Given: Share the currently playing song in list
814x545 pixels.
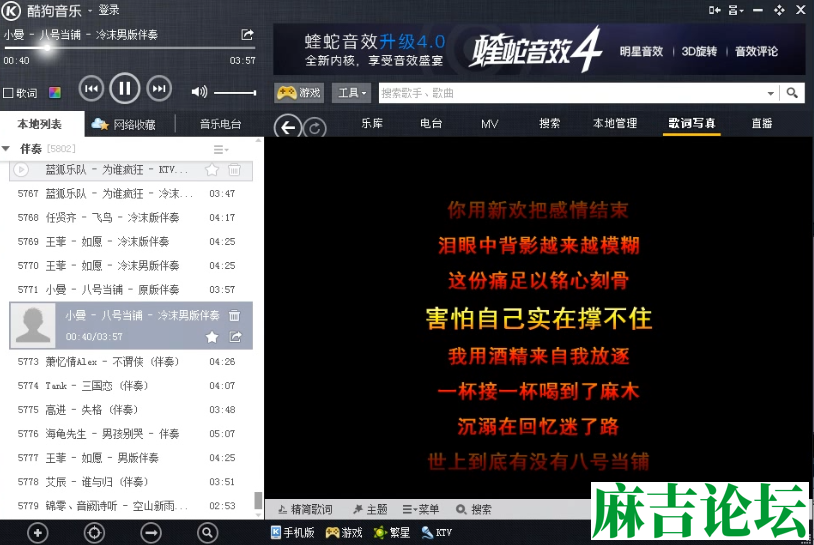Looking at the screenshot, I should (x=235, y=337).
